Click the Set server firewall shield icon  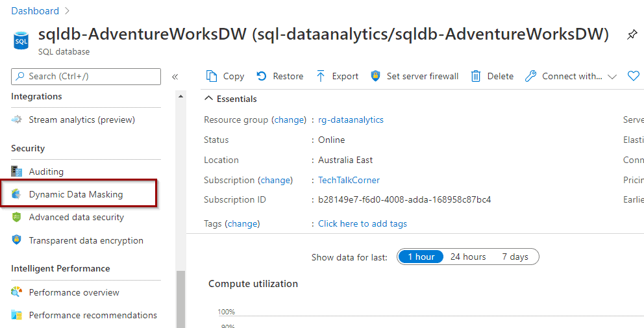tap(375, 76)
